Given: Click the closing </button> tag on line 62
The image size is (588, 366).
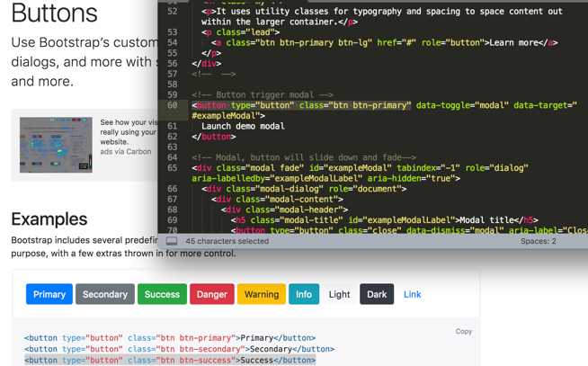Looking at the screenshot, I should pos(214,137).
